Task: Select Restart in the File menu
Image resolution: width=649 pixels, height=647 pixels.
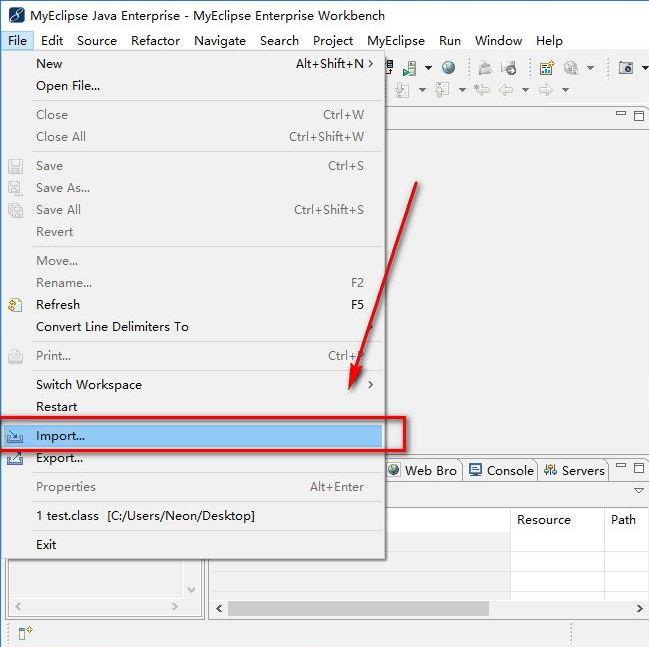Action: pyautogui.click(x=56, y=407)
